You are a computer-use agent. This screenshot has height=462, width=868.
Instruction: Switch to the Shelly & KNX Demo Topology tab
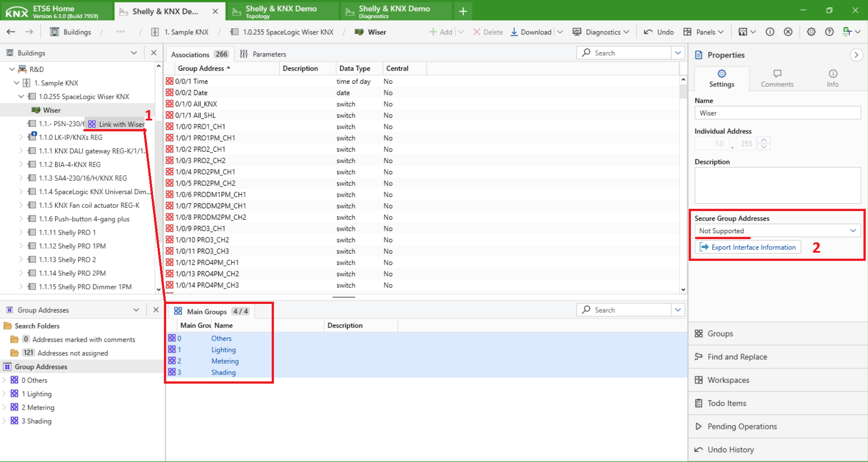point(281,11)
